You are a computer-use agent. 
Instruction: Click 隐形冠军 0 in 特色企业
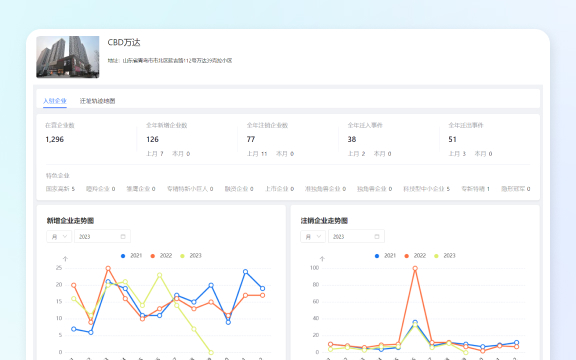click(x=516, y=189)
